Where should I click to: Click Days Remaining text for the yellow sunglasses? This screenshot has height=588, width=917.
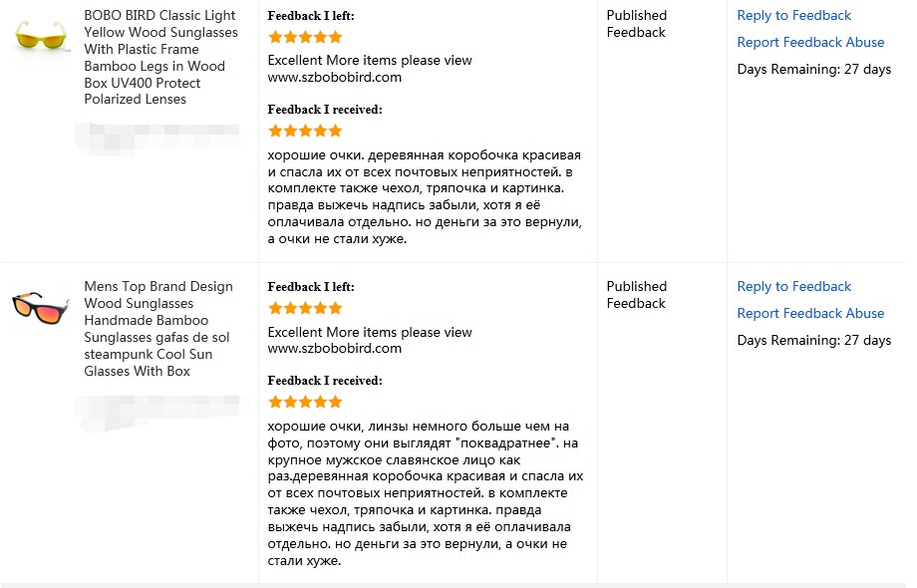pyautogui.click(x=813, y=69)
